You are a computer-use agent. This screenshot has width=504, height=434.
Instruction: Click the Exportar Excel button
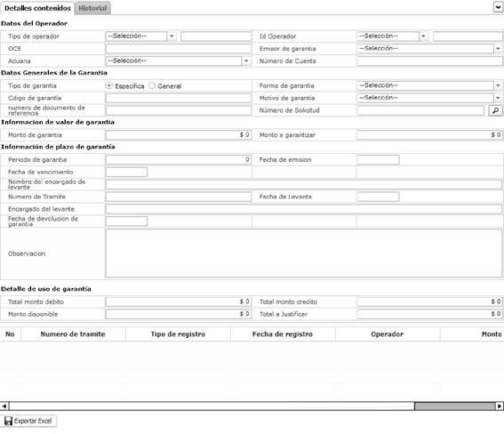[x=29, y=421]
